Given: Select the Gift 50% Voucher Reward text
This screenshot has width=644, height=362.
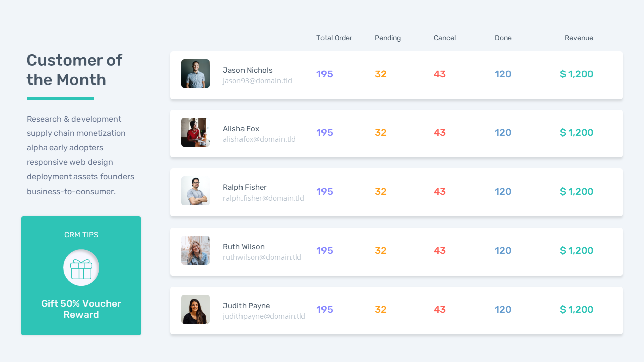Looking at the screenshot, I should coord(81,309).
